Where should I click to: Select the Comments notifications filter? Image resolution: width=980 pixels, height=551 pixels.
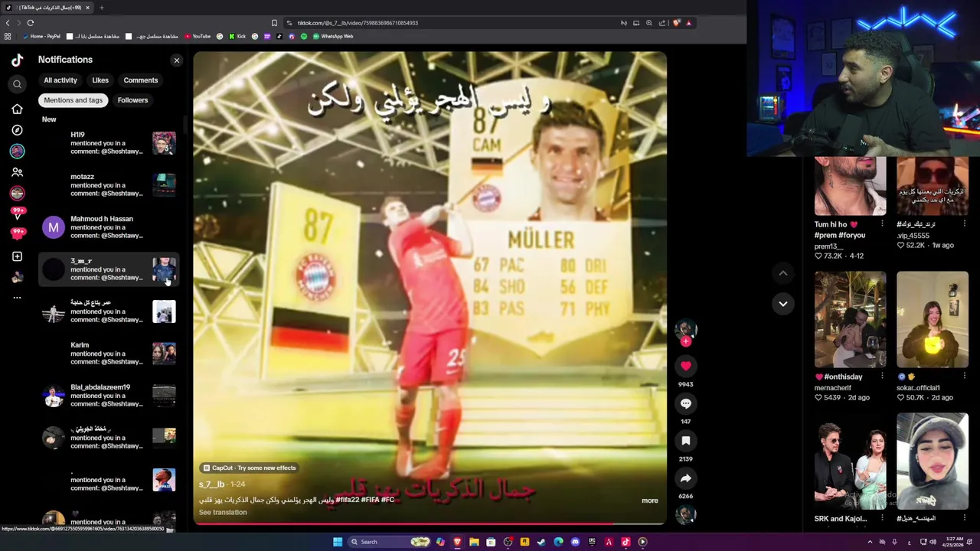point(141,80)
